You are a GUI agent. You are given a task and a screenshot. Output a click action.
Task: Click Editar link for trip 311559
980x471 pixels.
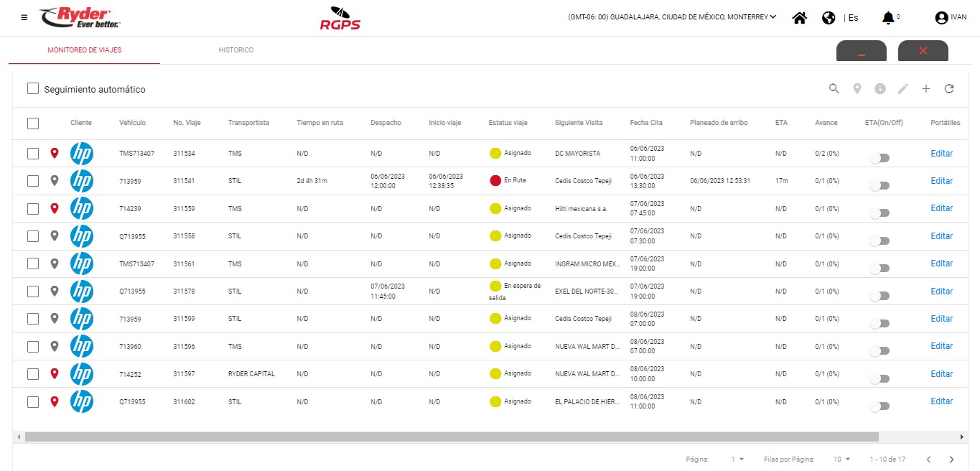(x=941, y=208)
